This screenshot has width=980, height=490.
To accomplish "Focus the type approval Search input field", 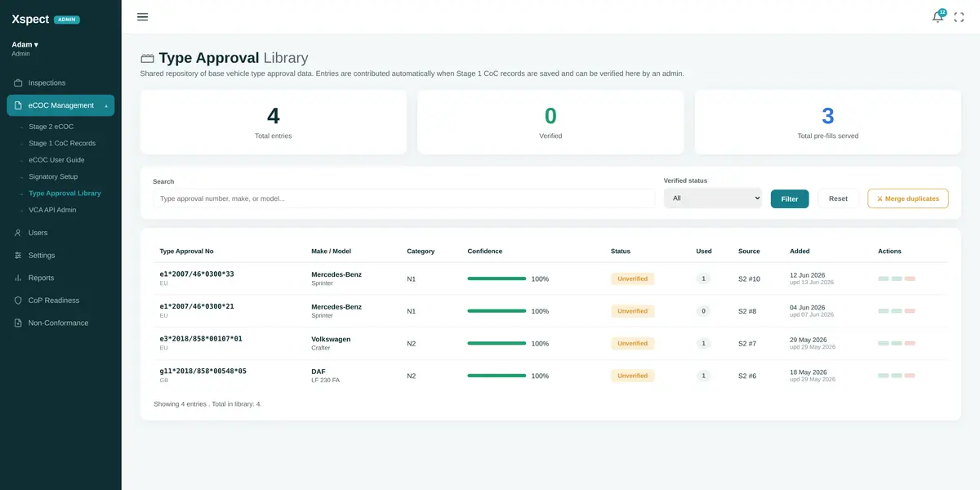I will pyautogui.click(x=403, y=198).
